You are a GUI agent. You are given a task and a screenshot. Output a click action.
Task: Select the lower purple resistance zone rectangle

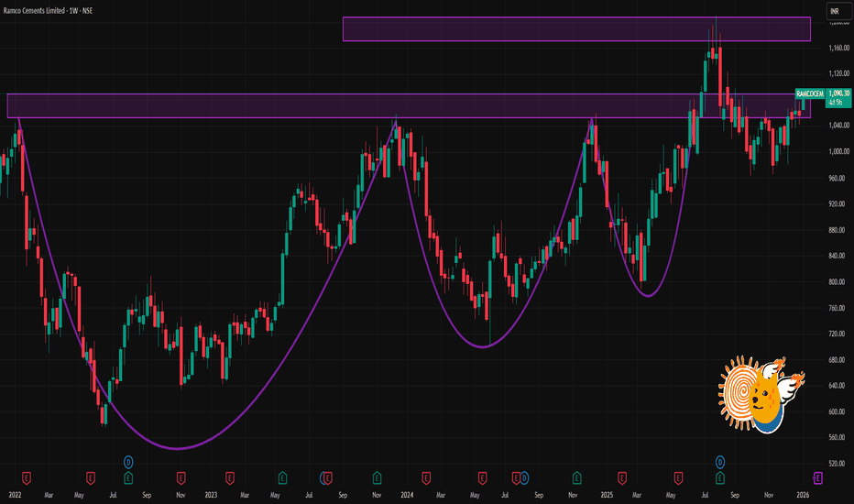coord(409,105)
